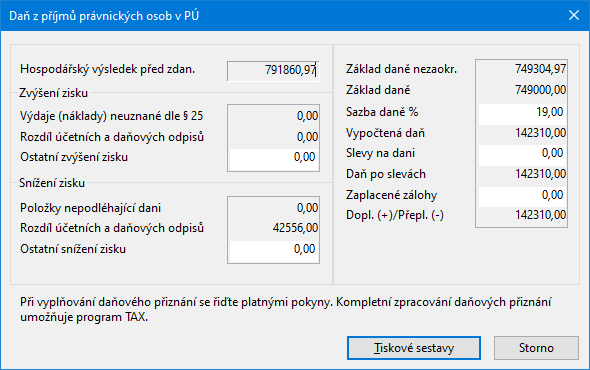The height and width of the screenshot is (370, 590).
Task: Click the Vypočtená daň value
Action: 540,133
